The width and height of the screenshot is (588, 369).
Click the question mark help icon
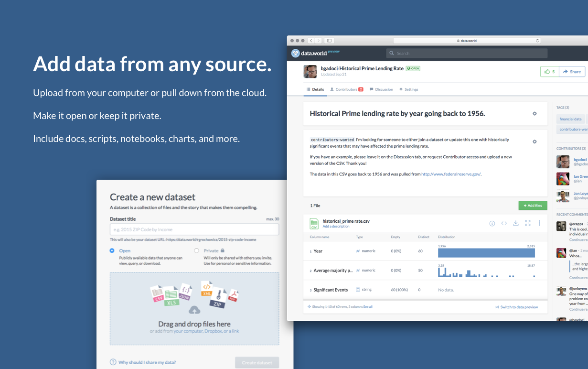[113, 362]
